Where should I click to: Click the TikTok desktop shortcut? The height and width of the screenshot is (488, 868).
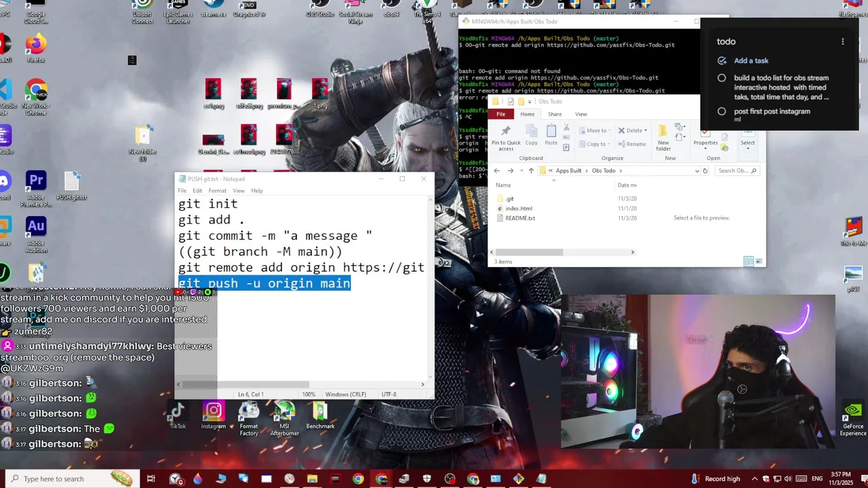(178, 415)
